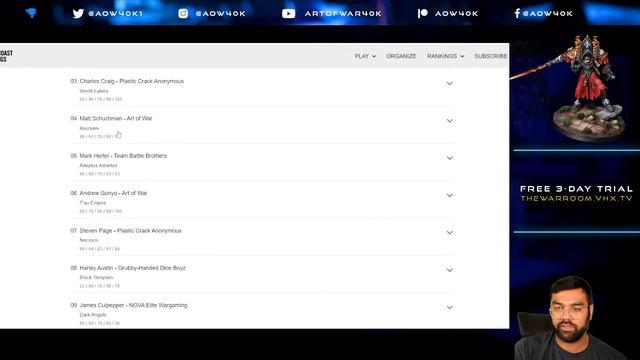Viewport: 640px width, 360px height.
Task: Click the ARTOFWAR40K YouTube channel name
Action: (x=343, y=13)
